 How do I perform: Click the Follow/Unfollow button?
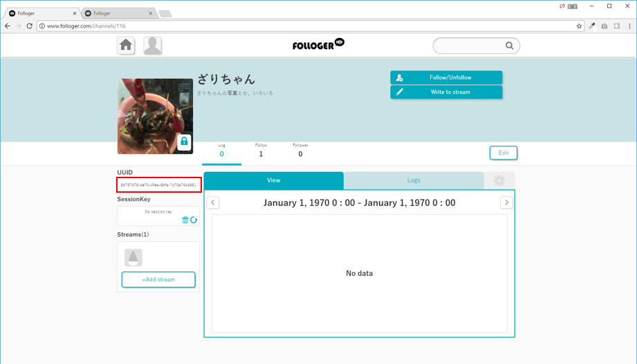[446, 77]
